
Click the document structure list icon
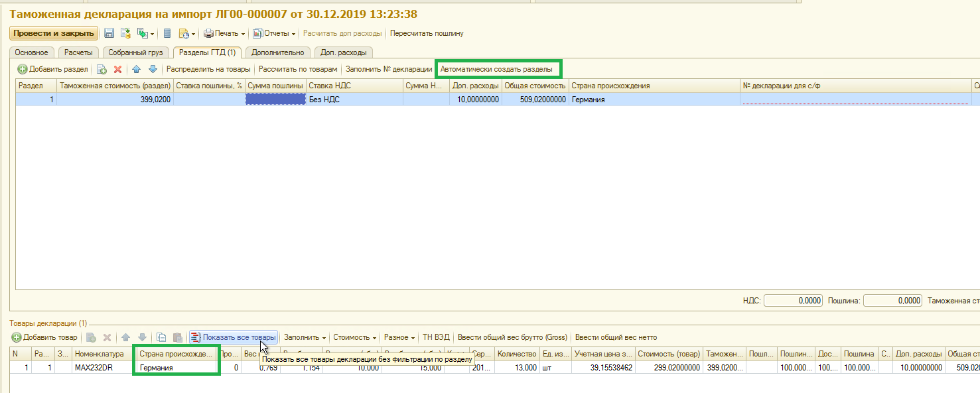coord(167,33)
